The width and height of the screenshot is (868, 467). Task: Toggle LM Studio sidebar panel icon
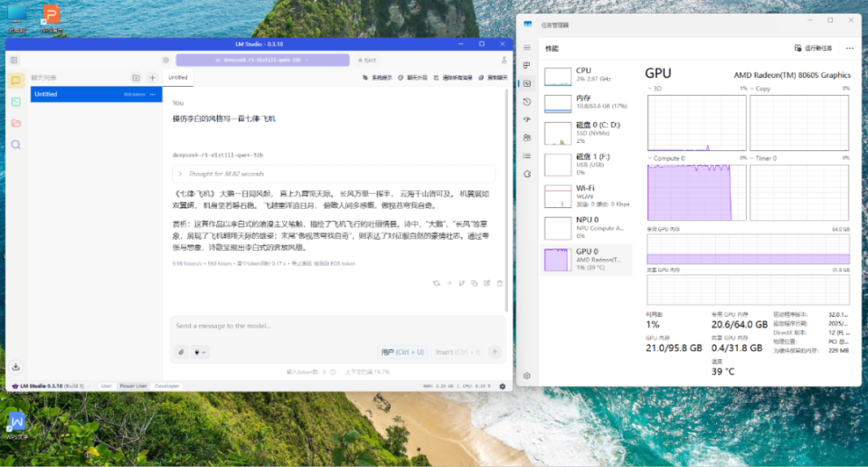[14, 60]
